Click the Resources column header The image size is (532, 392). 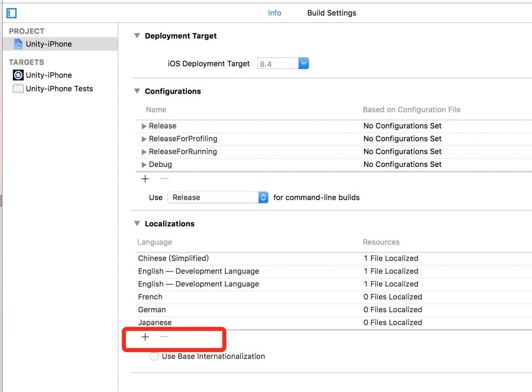tap(381, 242)
